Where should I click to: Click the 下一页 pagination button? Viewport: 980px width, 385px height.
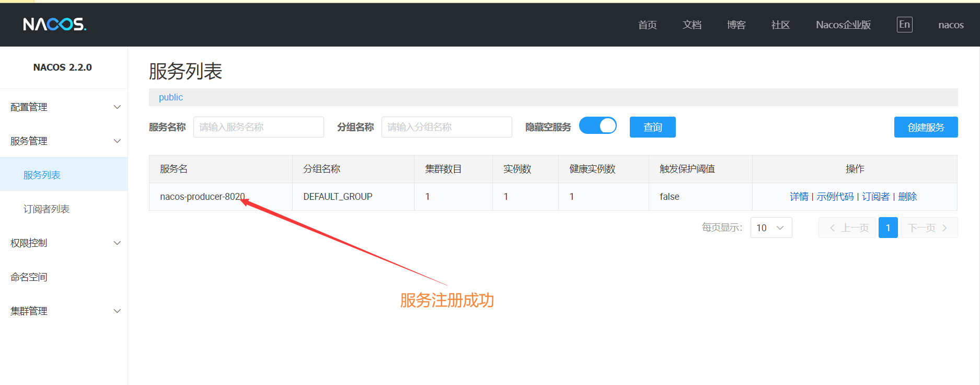click(929, 228)
